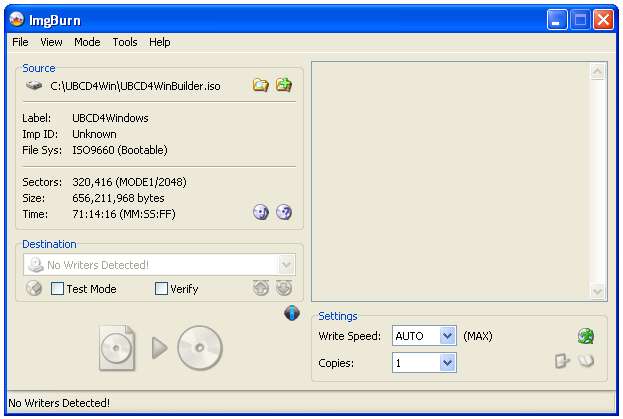Screen dimensions: 623x419
Task: Click the hard drive icon beside the source path
Action: pyautogui.click(x=34, y=85)
